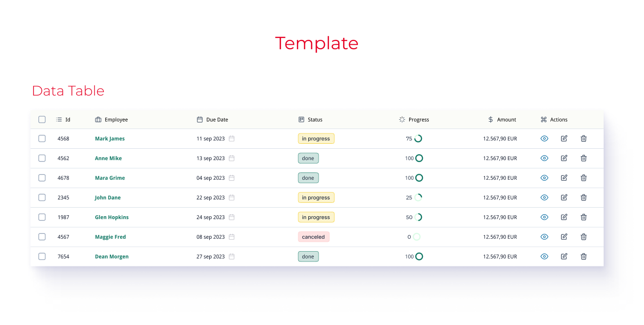Check the box for row 1987
Screen dimensions: 644x325
pyautogui.click(x=42, y=217)
